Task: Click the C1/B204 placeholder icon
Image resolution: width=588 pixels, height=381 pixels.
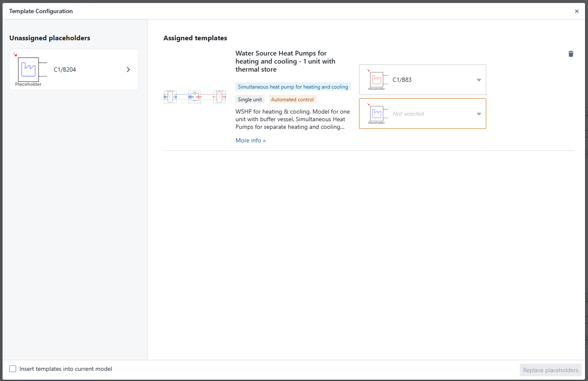Action: click(x=29, y=70)
